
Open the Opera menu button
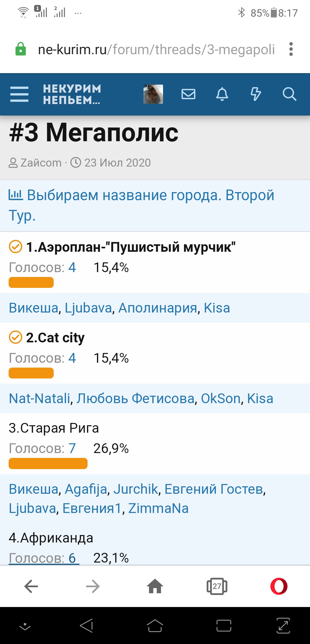click(279, 586)
